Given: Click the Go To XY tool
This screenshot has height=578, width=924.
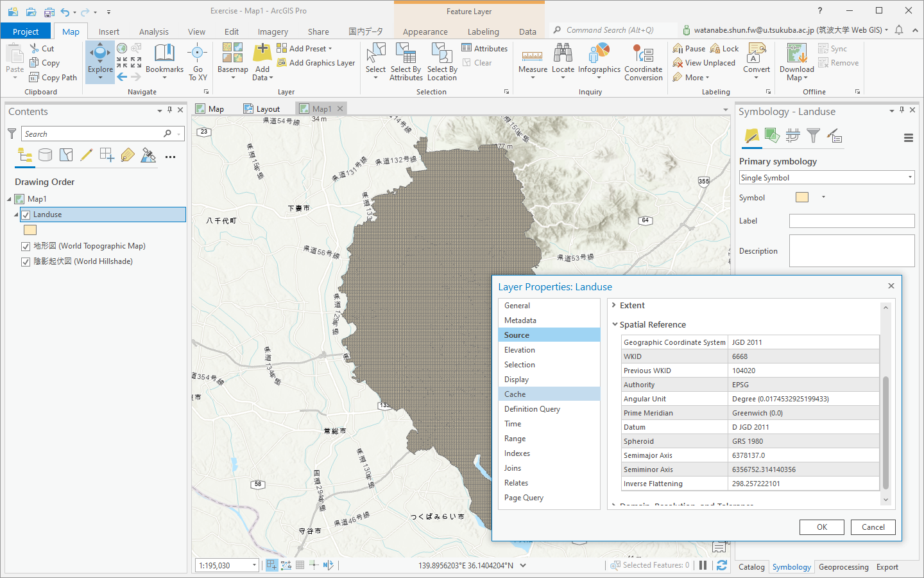Looking at the screenshot, I should [198, 62].
